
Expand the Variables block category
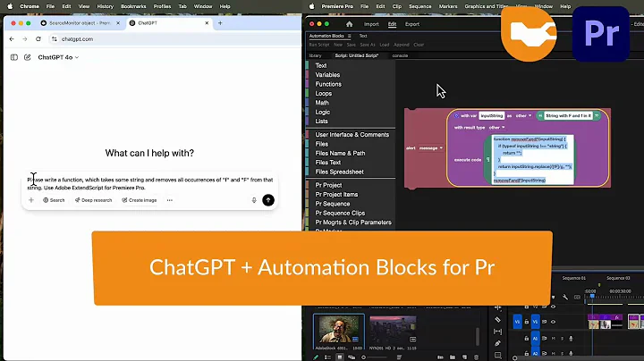pyautogui.click(x=327, y=75)
